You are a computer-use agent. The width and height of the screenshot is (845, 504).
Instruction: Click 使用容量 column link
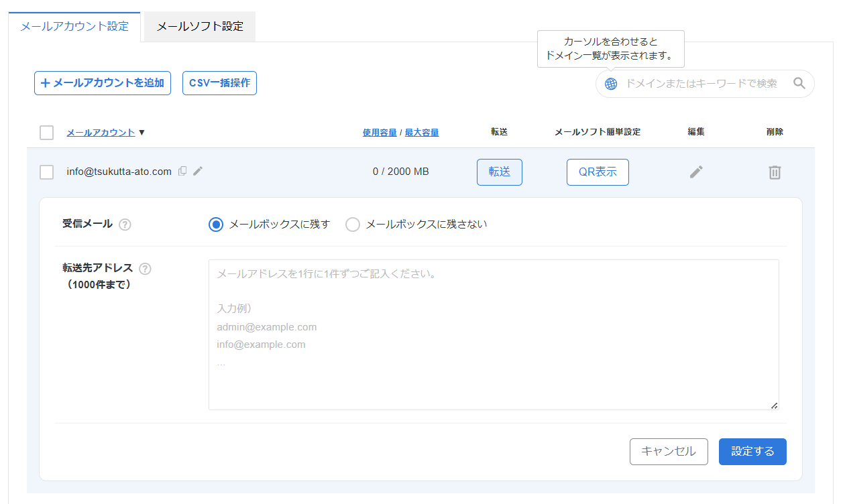pyautogui.click(x=380, y=133)
